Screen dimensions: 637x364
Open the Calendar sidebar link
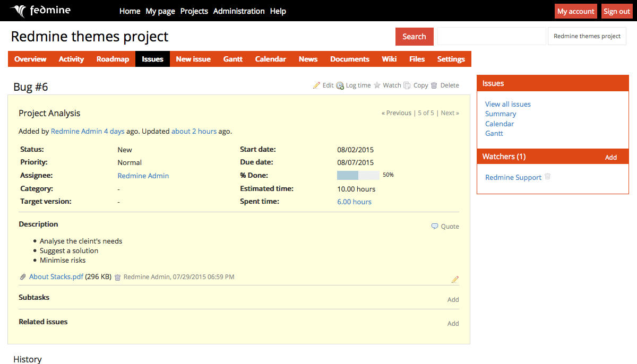click(500, 124)
